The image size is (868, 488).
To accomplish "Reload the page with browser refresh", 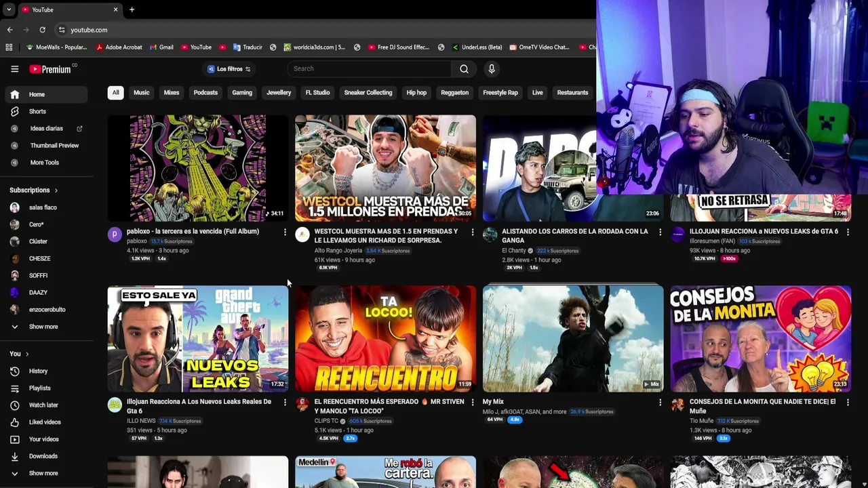I will pos(42,30).
